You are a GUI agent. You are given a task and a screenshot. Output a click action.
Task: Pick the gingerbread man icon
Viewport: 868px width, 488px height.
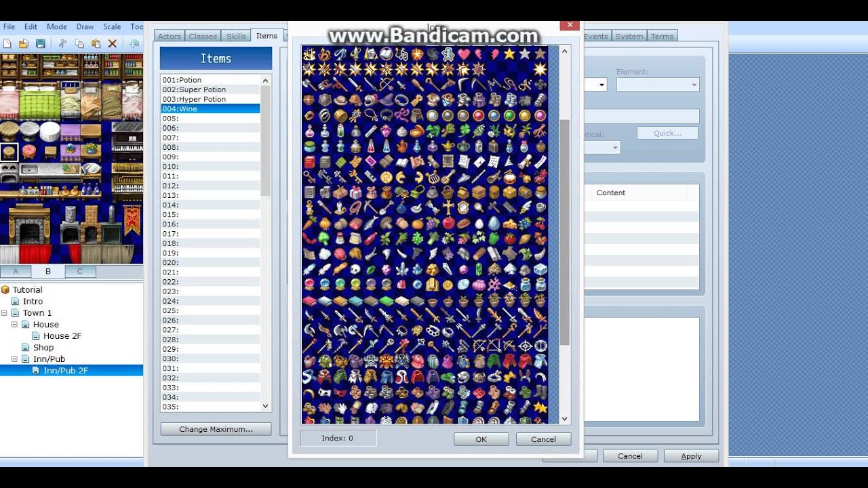pos(448,54)
